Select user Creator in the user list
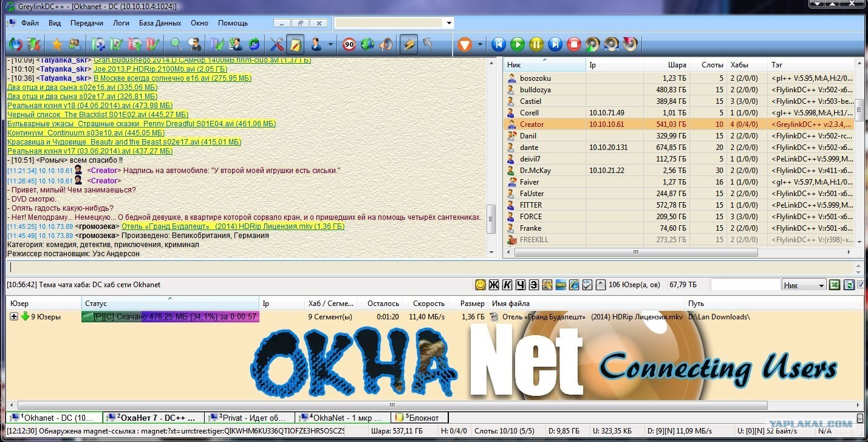 coord(680,124)
